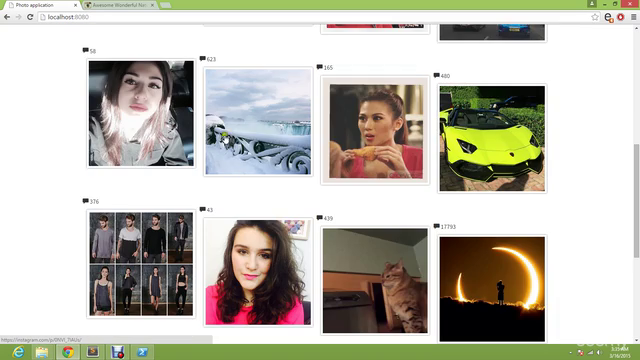Bookmark this page with the star icon

click(595, 17)
